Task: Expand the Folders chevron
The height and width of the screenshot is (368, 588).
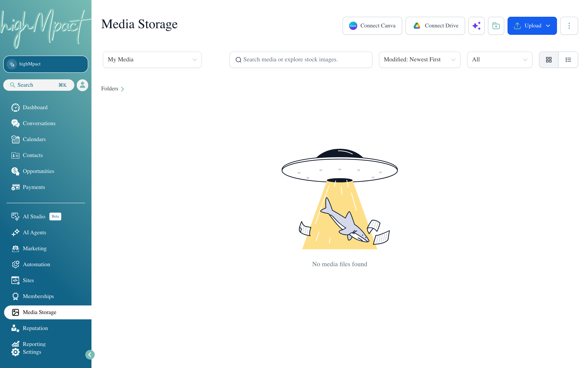Action: (x=122, y=89)
